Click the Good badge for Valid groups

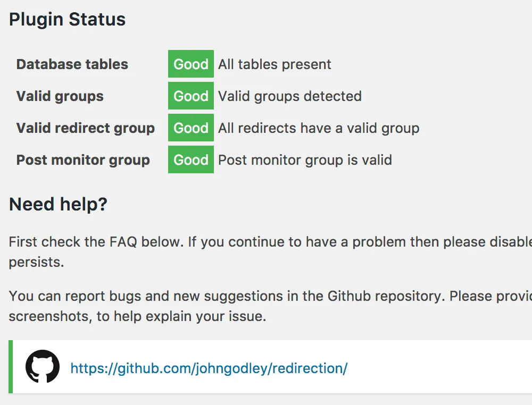(x=190, y=96)
